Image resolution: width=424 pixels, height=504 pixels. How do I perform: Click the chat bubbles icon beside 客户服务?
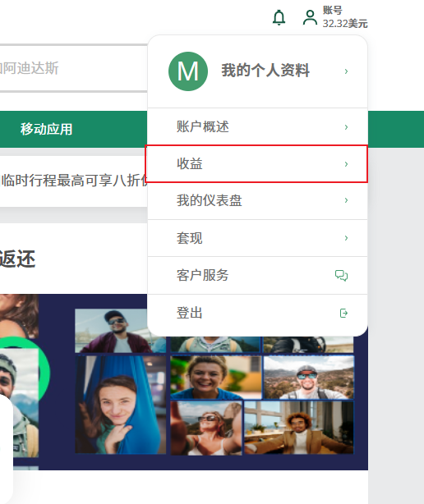pos(341,276)
